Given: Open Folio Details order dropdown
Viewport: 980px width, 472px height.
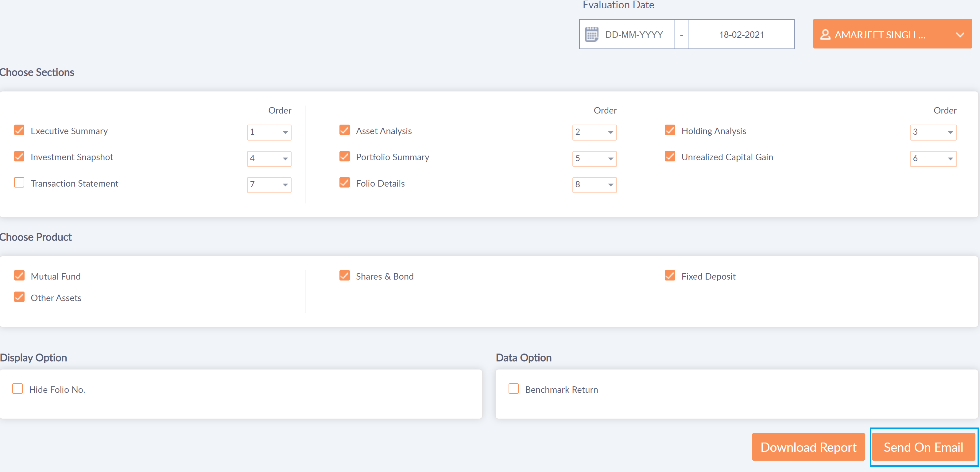Looking at the screenshot, I should coord(594,184).
